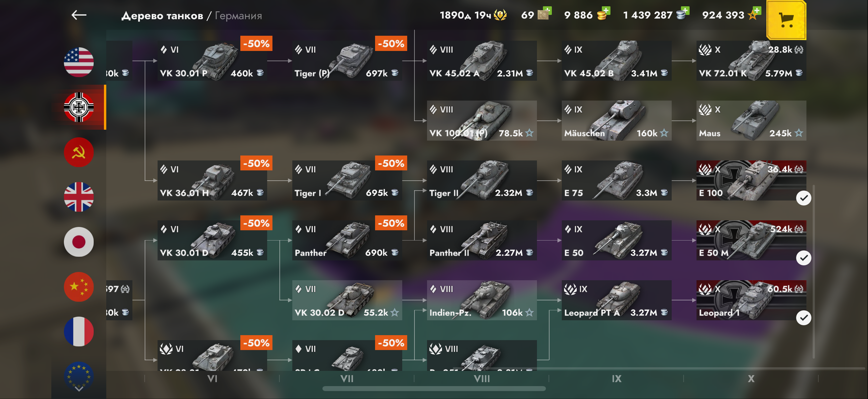Screen dimensions: 868x399
Task: Select the USA flag nation icon
Action: click(x=79, y=62)
